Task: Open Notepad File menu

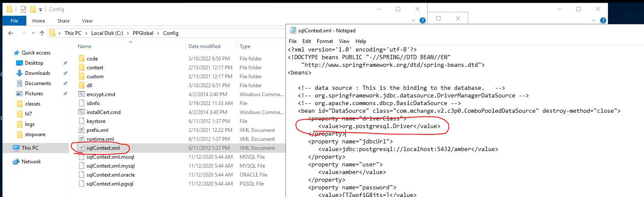Action: 293,41
